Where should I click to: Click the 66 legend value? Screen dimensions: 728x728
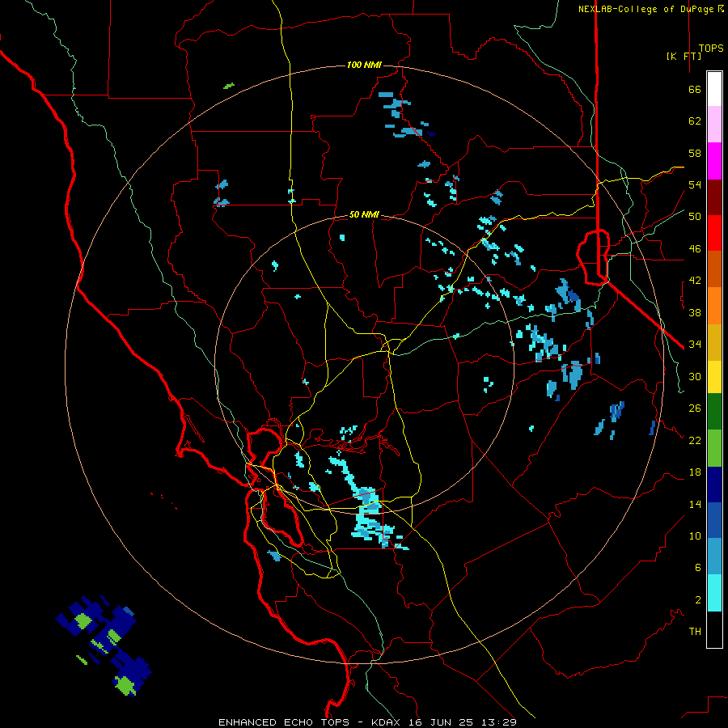(695, 89)
